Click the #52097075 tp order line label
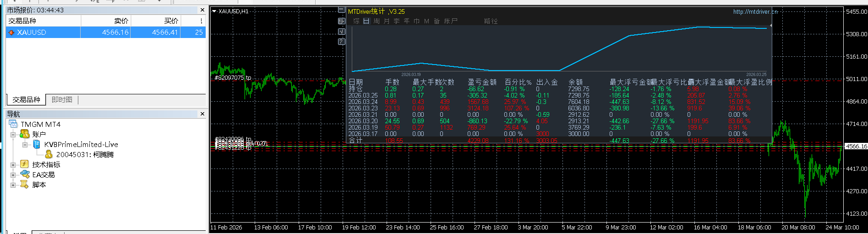Screen dimensions: 868x234 [233, 77]
